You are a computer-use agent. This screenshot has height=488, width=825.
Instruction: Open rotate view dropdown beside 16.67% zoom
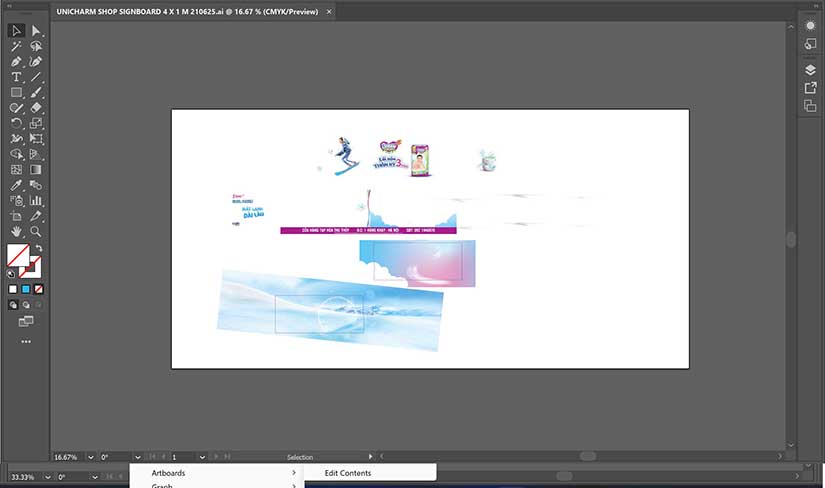pos(137,457)
